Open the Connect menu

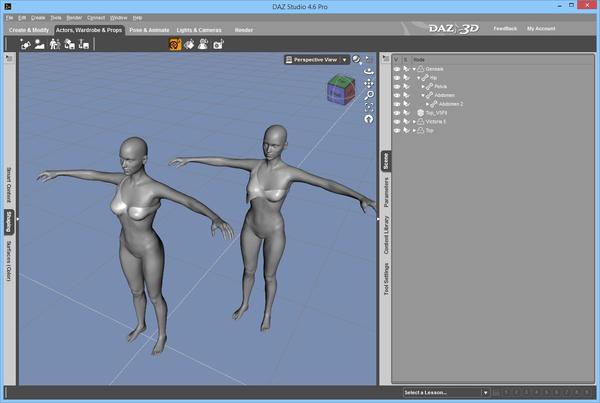(x=96, y=18)
